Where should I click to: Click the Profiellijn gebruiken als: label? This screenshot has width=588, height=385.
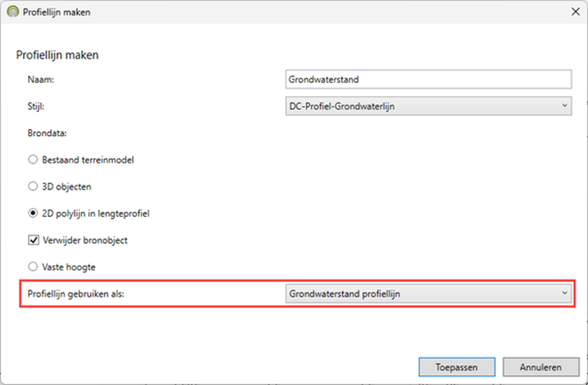pyautogui.click(x=76, y=294)
